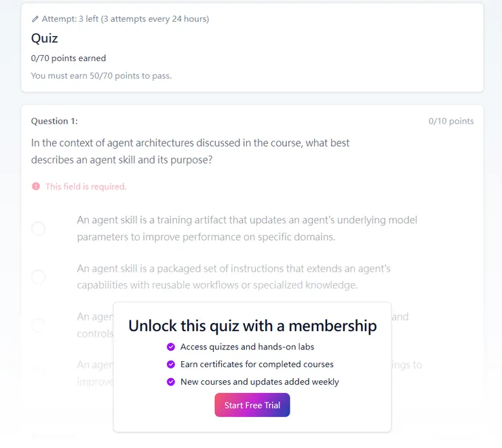Click the agent skill question text
This screenshot has width=502, height=448.
[x=190, y=151]
